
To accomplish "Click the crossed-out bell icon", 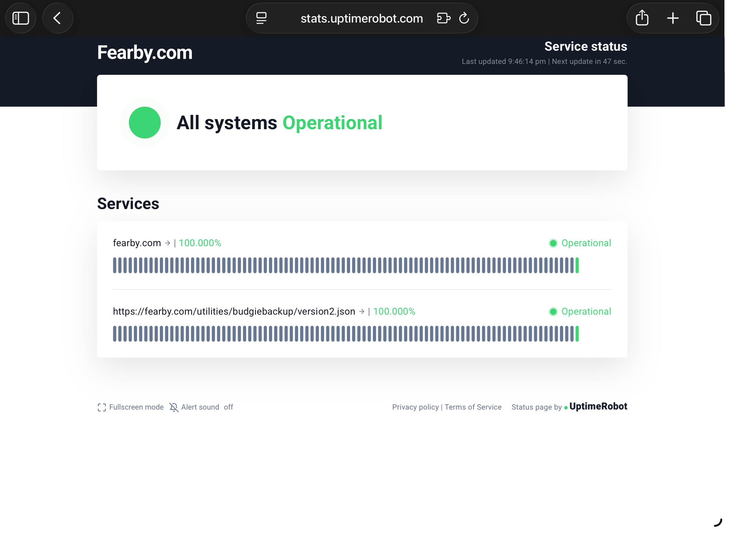I will coord(173,407).
